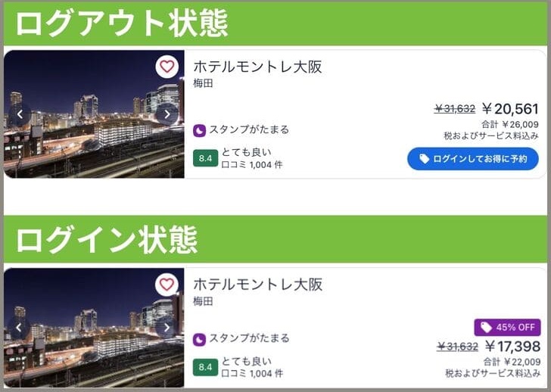Click the ¥20,561 price in the top card
The height and width of the screenshot is (392, 551).
[x=510, y=109]
